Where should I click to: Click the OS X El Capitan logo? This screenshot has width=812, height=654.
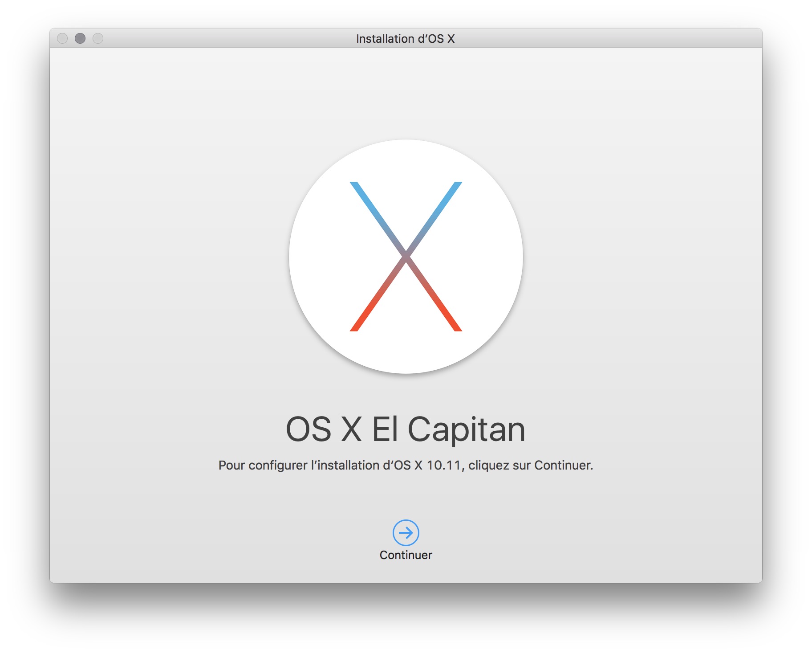[x=406, y=257]
